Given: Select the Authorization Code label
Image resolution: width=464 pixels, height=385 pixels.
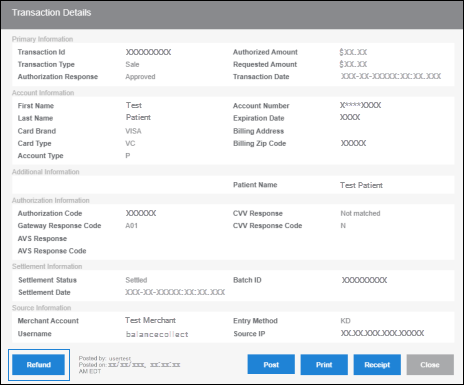Looking at the screenshot, I should pos(50,213).
